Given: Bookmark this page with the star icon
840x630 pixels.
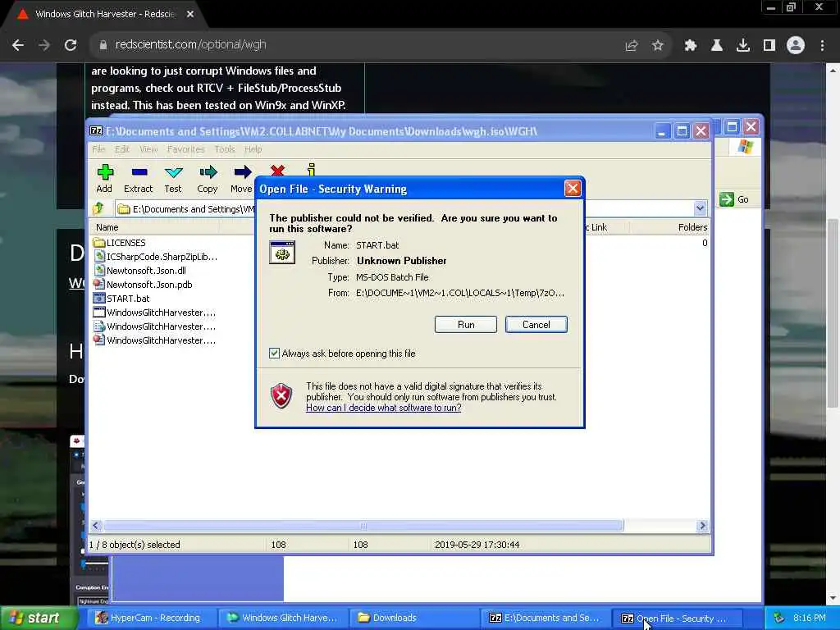Looking at the screenshot, I should pos(658,46).
